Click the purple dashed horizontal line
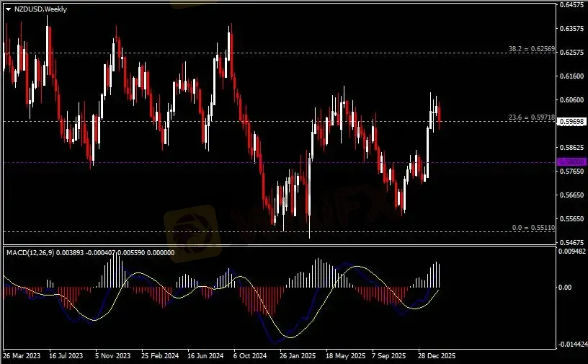 216,162
